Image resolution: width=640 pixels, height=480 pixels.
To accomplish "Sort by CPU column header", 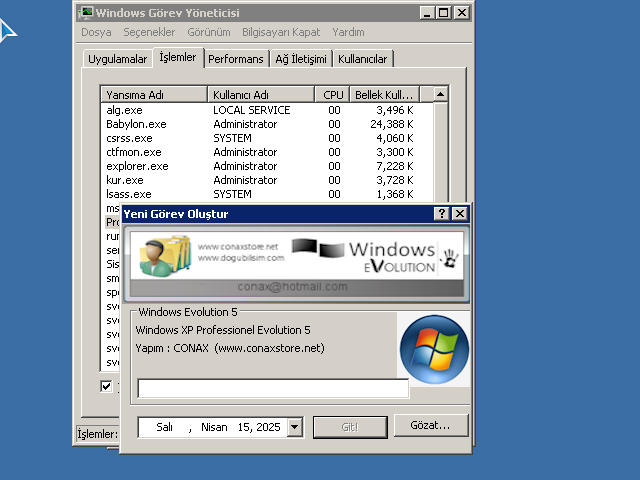I will 332,95.
